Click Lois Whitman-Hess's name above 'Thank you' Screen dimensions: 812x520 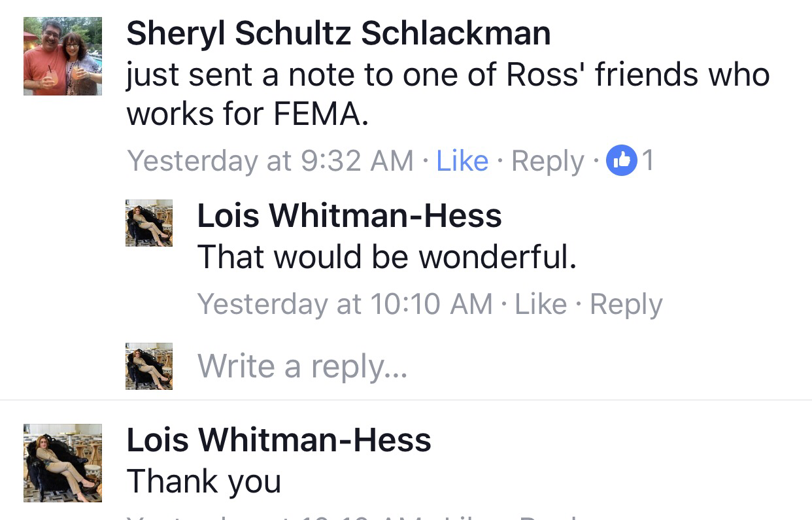pyautogui.click(x=279, y=440)
